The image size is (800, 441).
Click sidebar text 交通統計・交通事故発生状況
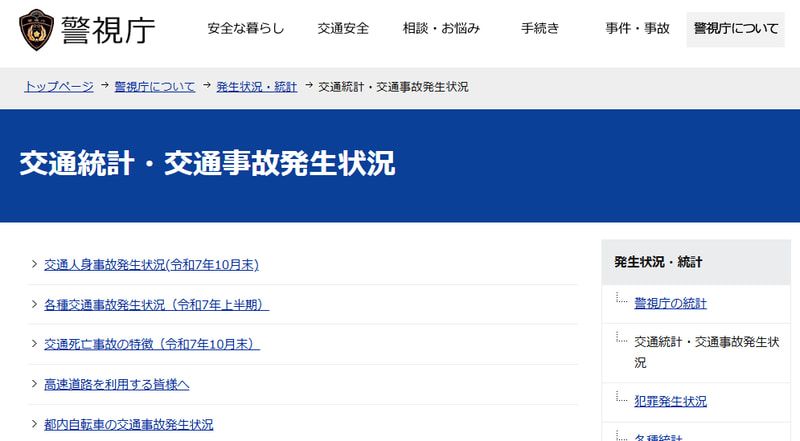point(707,352)
